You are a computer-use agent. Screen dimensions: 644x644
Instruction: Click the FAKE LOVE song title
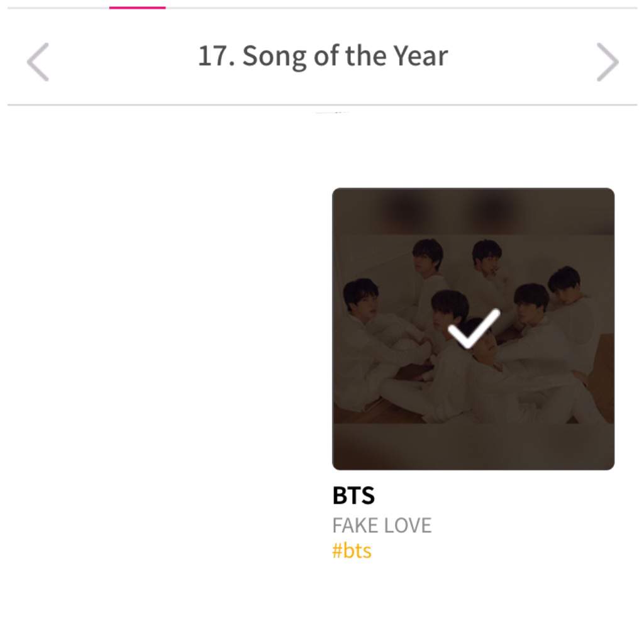click(x=382, y=525)
